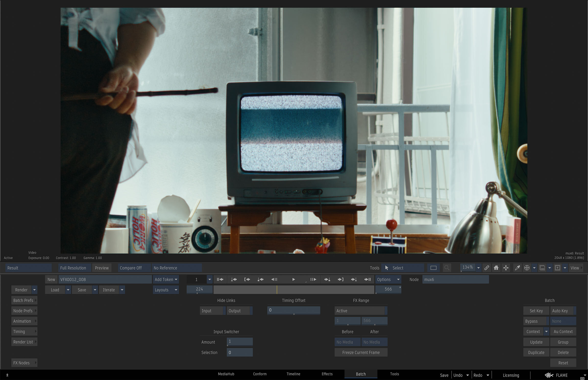
Task: Open the Add Token dropdown
Action: click(x=166, y=279)
